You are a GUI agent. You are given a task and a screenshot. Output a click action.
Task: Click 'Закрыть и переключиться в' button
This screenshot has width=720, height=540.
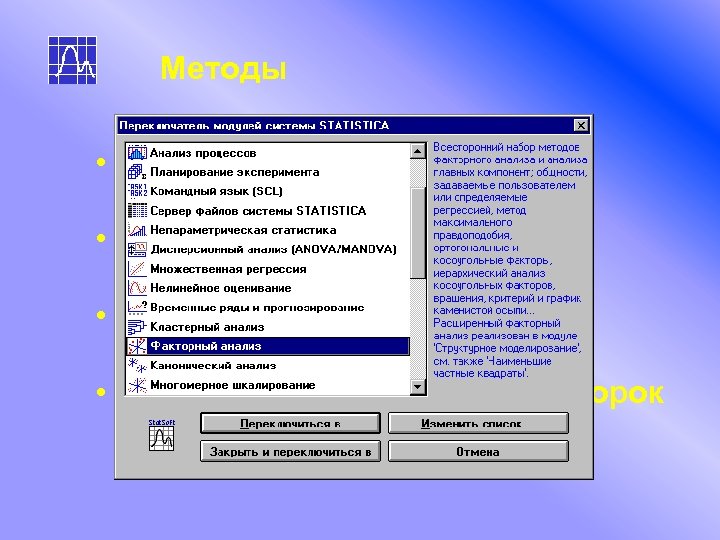click(x=290, y=451)
